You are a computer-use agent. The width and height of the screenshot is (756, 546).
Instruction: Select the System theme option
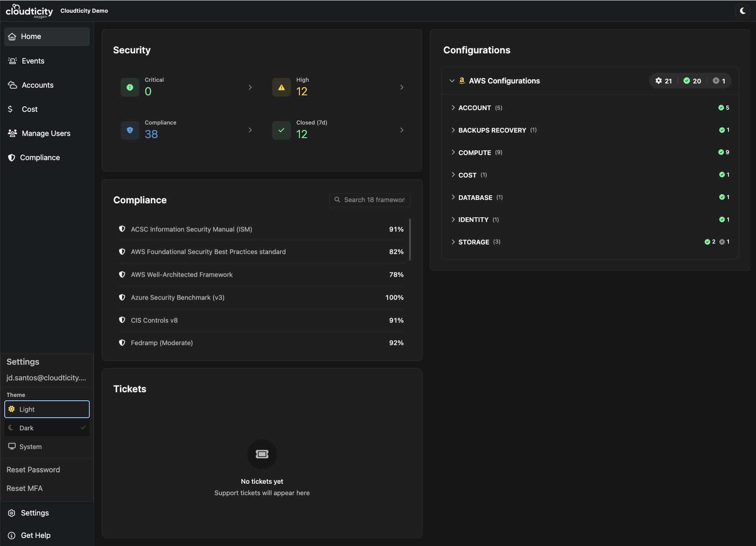point(47,446)
